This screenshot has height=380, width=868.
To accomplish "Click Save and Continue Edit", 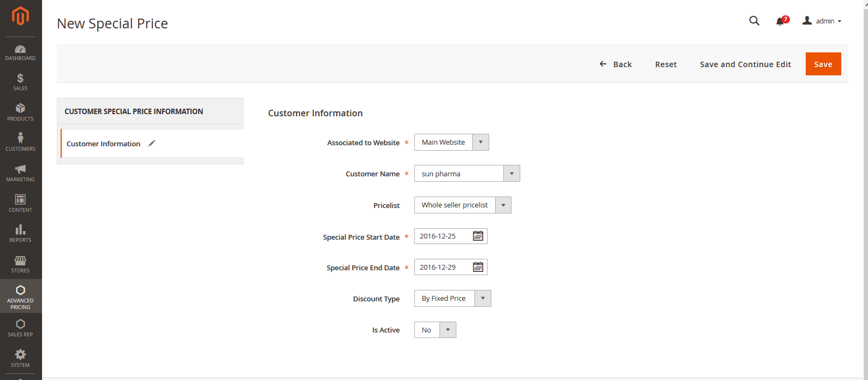I will (x=745, y=64).
